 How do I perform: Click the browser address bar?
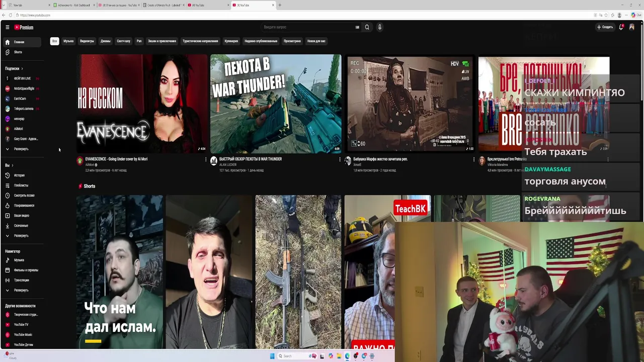302,15
